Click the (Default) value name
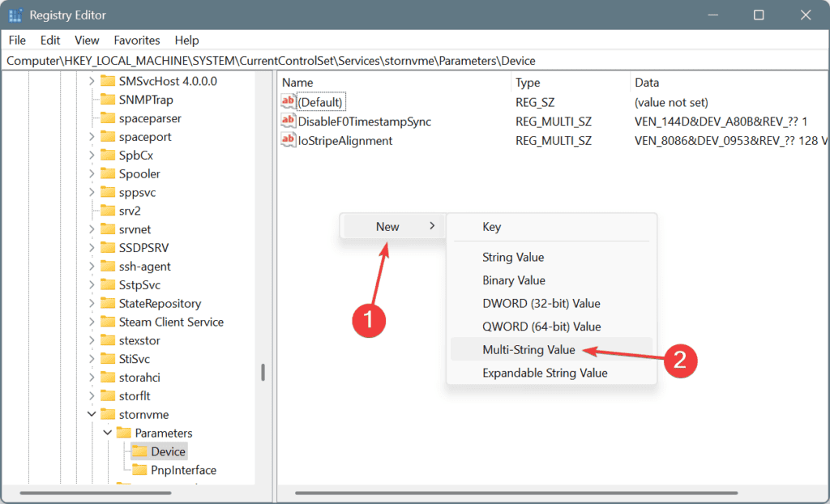This screenshot has height=504, width=830. click(x=320, y=102)
